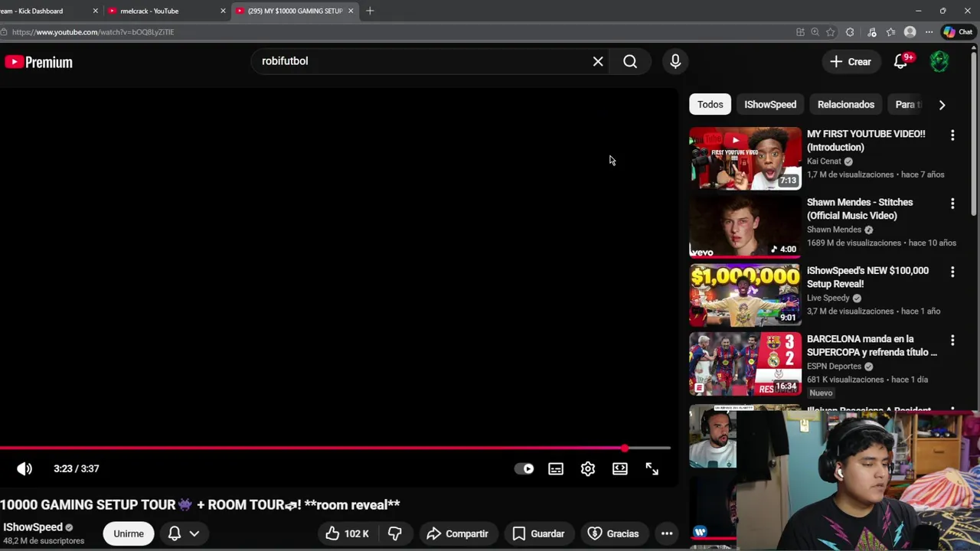
Task: Open the browser extensions icon
Action: click(x=850, y=32)
